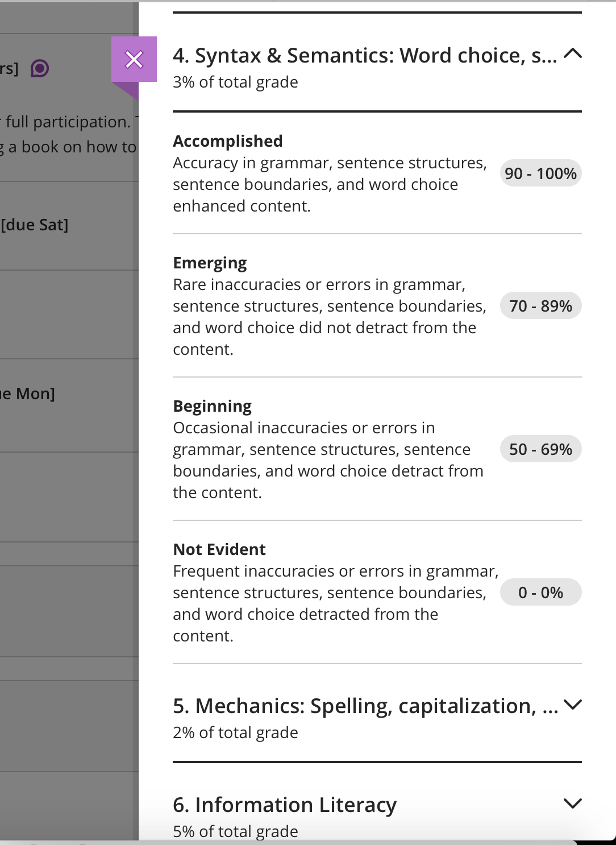Image resolution: width=616 pixels, height=845 pixels.
Task: Click the Emerging level heading
Action: [210, 263]
